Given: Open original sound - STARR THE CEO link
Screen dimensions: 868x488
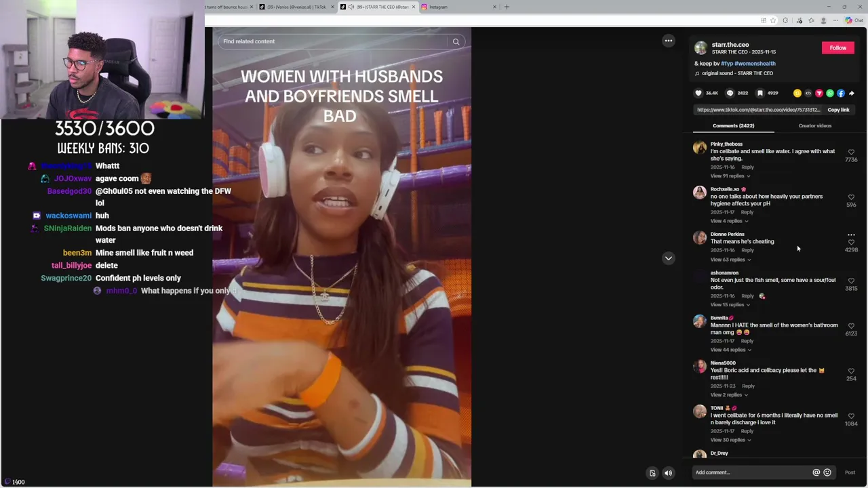Looking at the screenshot, I should pyautogui.click(x=737, y=73).
